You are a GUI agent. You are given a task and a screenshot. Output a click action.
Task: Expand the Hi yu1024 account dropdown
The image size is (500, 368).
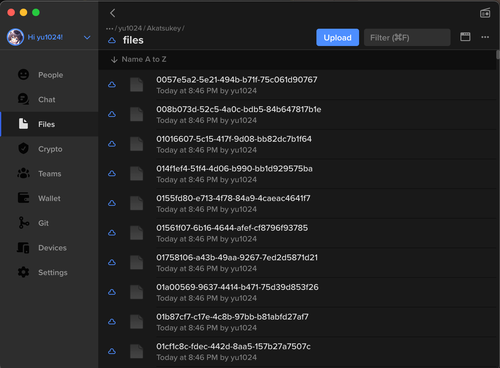pos(87,37)
